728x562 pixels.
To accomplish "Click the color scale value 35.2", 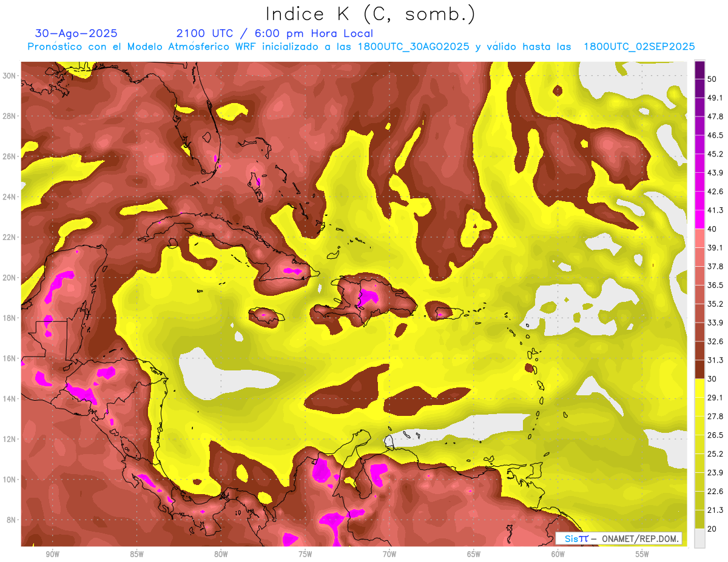I will [715, 304].
